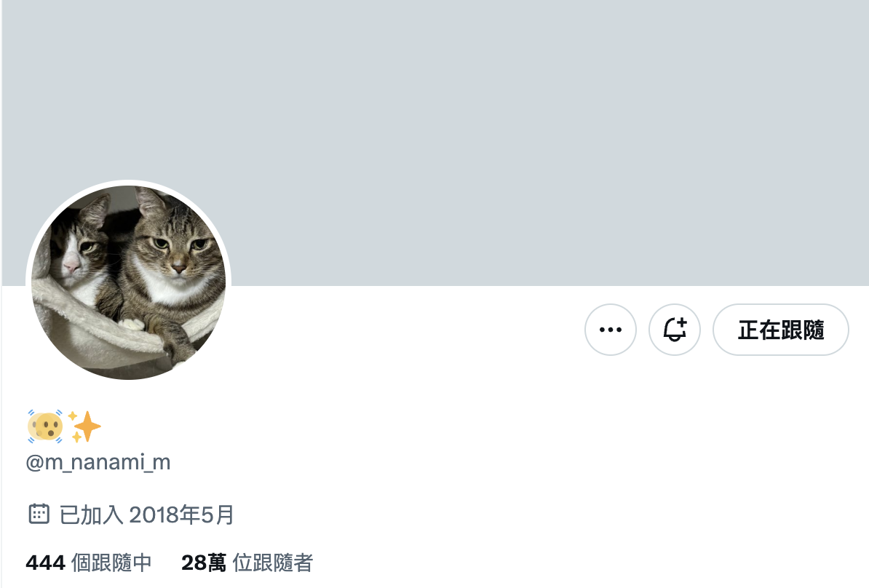Image resolution: width=869 pixels, height=588 pixels.
Task: Click the shaking face emoji display name
Action: (x=45, y=426)
